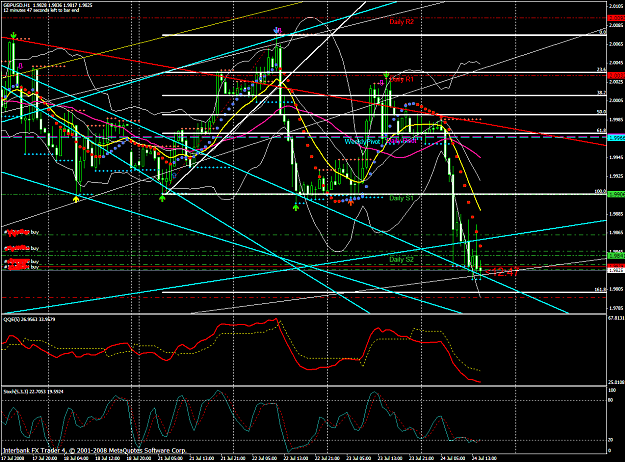Click the Fibonacci 0.0 level label
The height and width of the screenshot is (462, 625).
click(x=603, y=32)
